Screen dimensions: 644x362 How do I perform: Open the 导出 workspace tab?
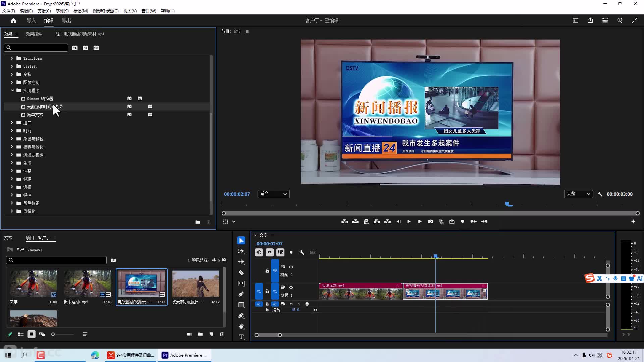coord(66,20)
